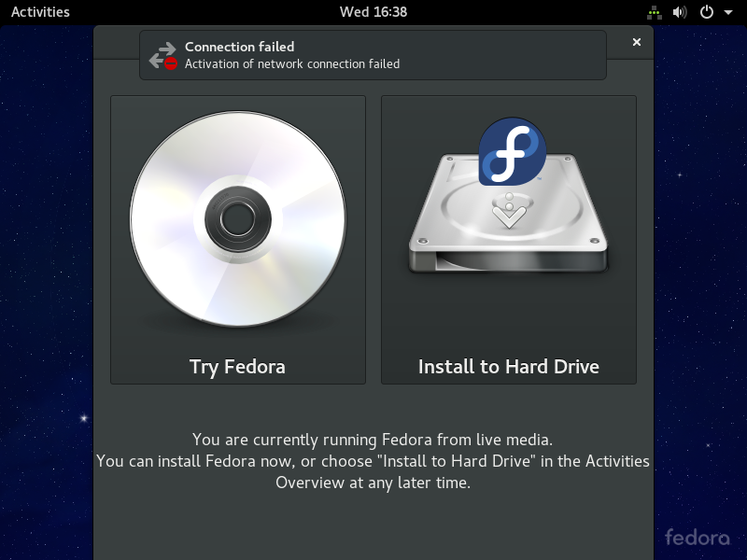
Task: Click 'Activation of network connection failed' text
Action: point(292,63)
